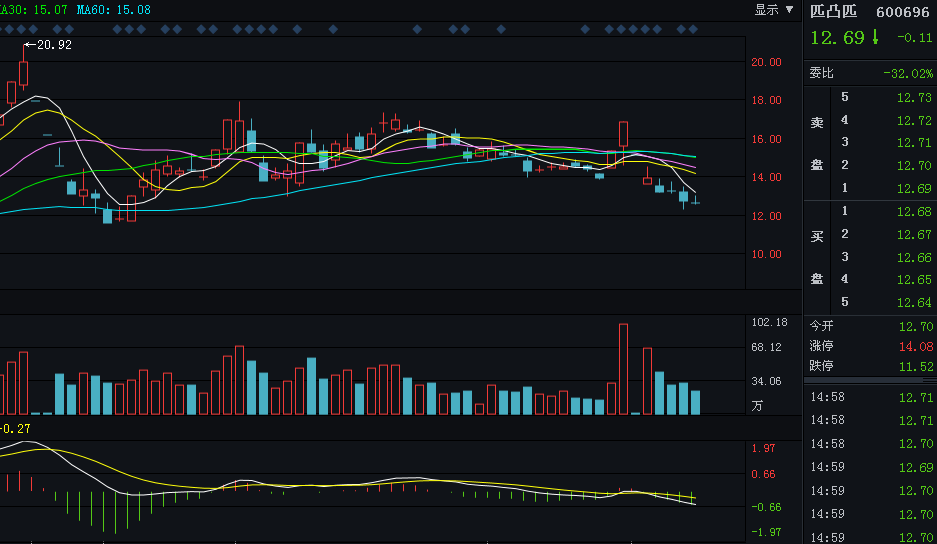Screen dimensions: 937x544
Task: Select the stock code 600696
Action: [x=902, y=12]
